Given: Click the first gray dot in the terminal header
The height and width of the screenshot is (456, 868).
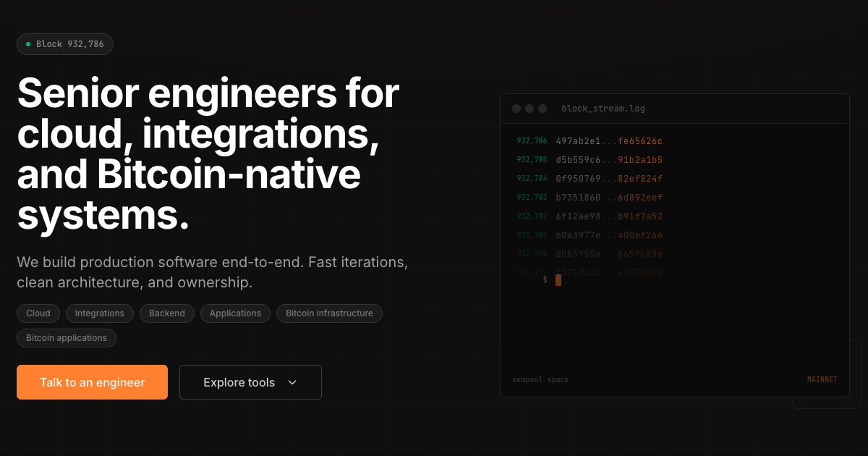Looking at the screenshot, I should point(516,109).
